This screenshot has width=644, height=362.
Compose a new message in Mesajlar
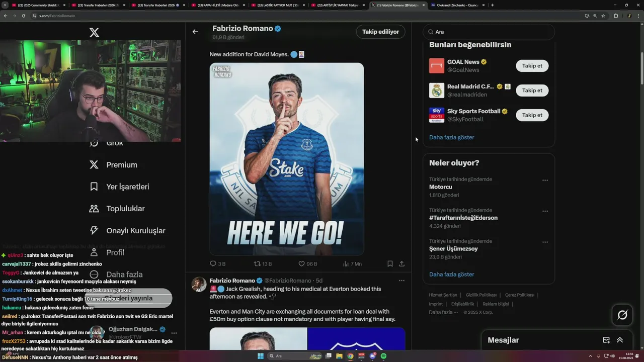pos(606,340)
